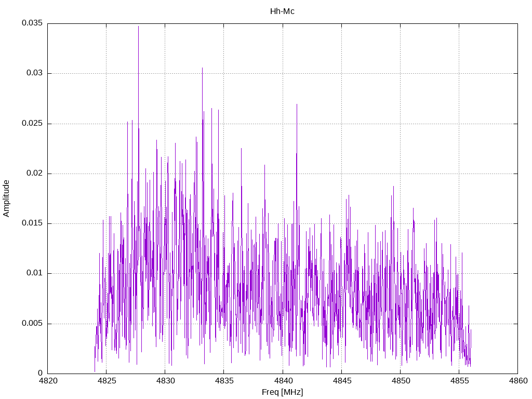Click the 0.03 y-axis tick label

pos(35,73)
